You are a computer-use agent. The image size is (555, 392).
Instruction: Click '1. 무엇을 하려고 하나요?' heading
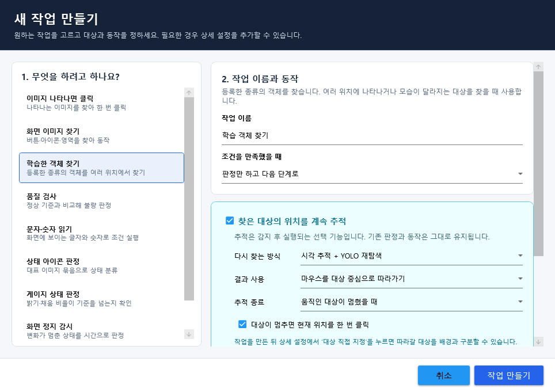70,77
